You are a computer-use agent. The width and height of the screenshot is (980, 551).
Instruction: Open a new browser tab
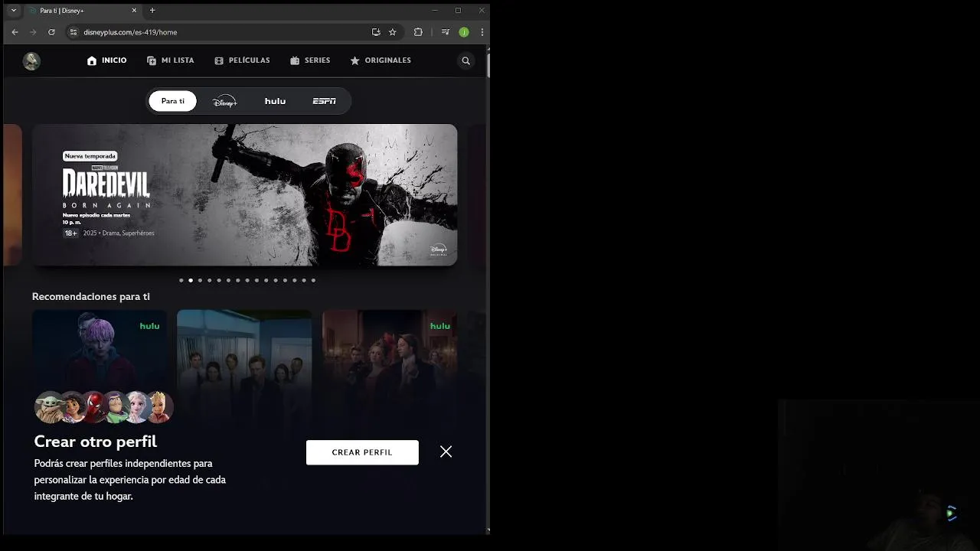[x=152, y=11]
